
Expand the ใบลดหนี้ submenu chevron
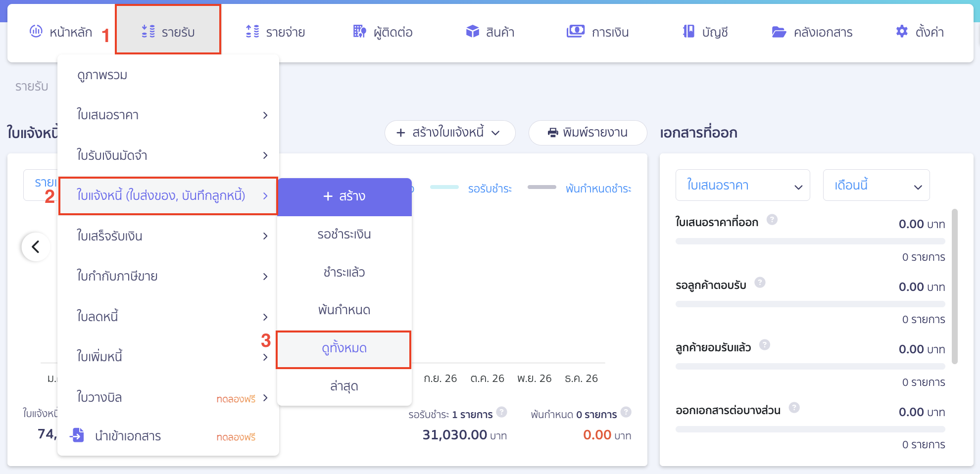click(265, 317)
